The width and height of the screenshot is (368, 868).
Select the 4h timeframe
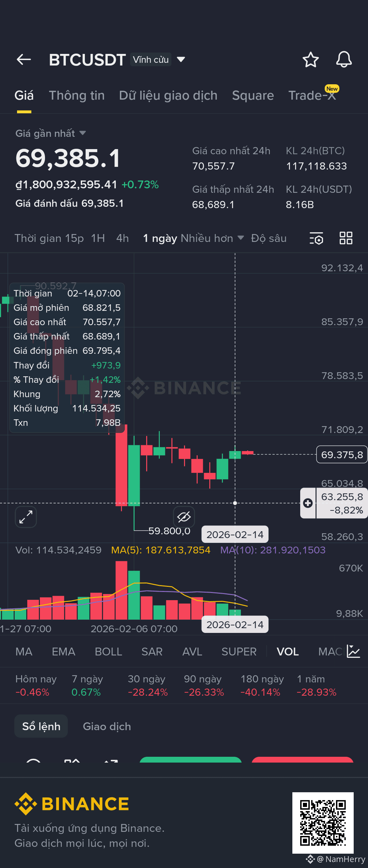(122, 238)
